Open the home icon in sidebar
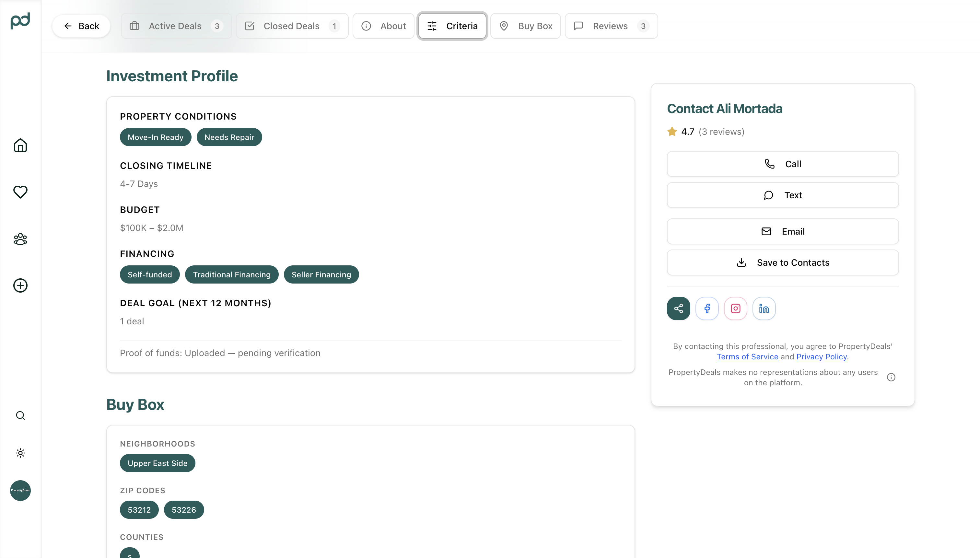This screenshot has width=980, height=558. [x=20, y=145]
